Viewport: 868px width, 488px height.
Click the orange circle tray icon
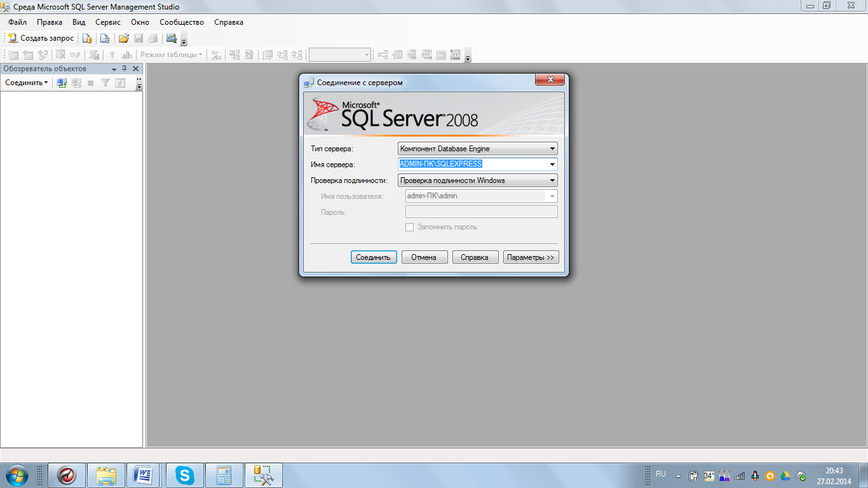coord(770,475)
